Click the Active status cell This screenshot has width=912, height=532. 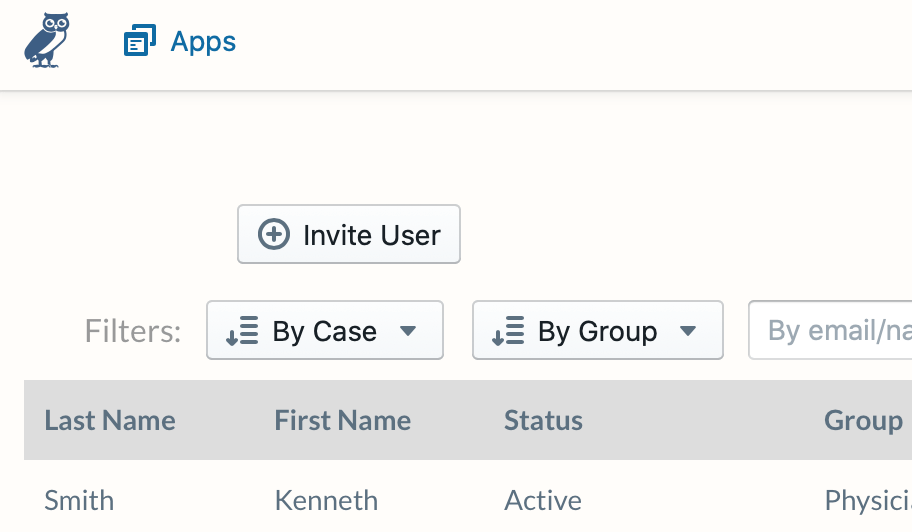tap(543, 500)
